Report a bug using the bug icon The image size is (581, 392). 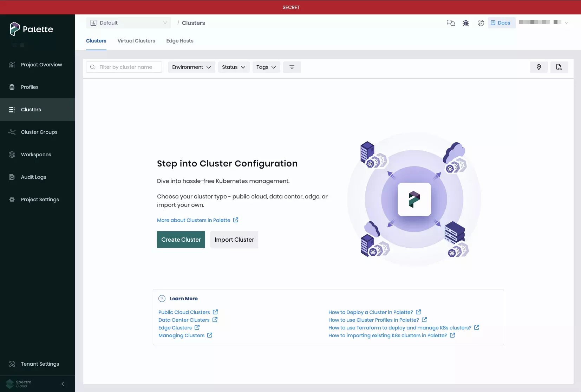coord(466,23)
